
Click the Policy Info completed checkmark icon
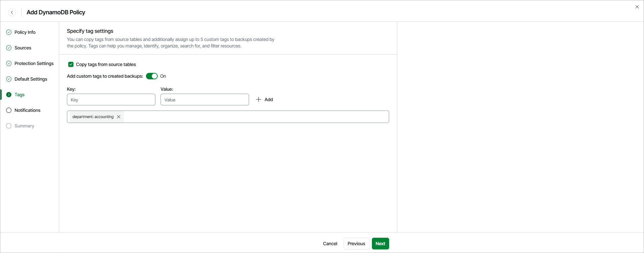pyautogui.click(x=9, y=32)
